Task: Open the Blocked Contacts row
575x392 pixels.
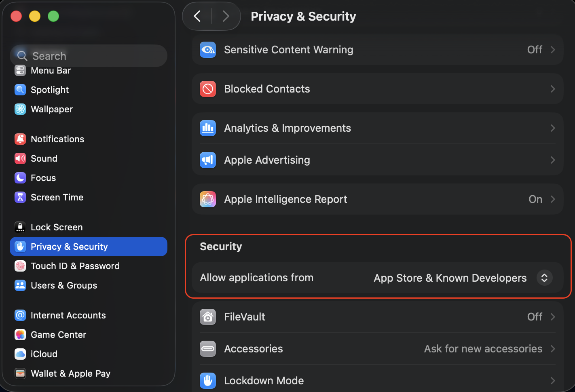Action: coord(378,89)
